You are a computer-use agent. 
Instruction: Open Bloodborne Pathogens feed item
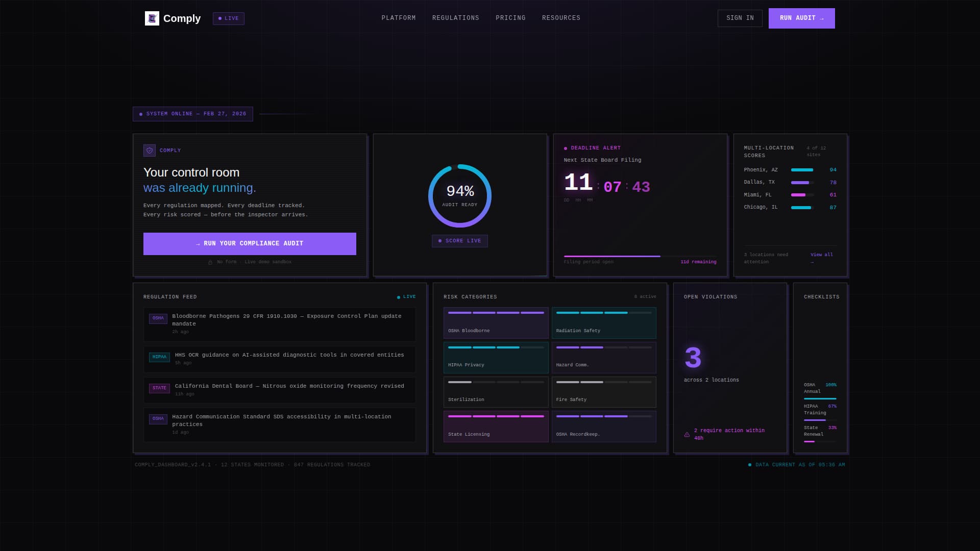click(x=280, y=324)
